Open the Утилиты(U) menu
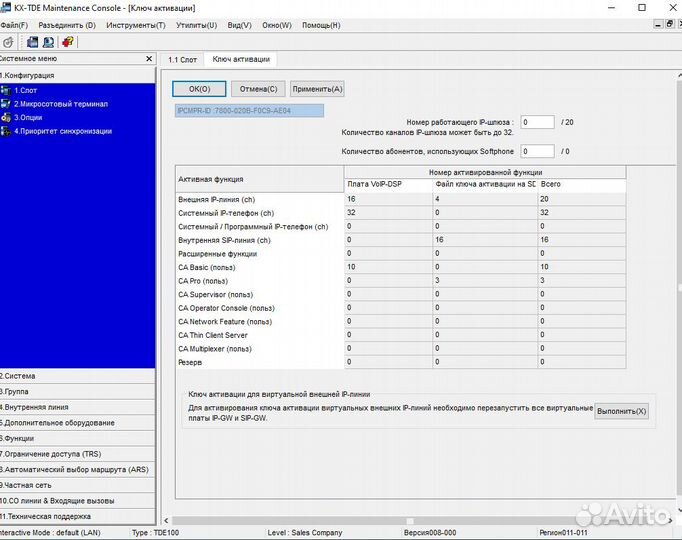This screenshot has width=682, height=540. [x=194, y=24]
